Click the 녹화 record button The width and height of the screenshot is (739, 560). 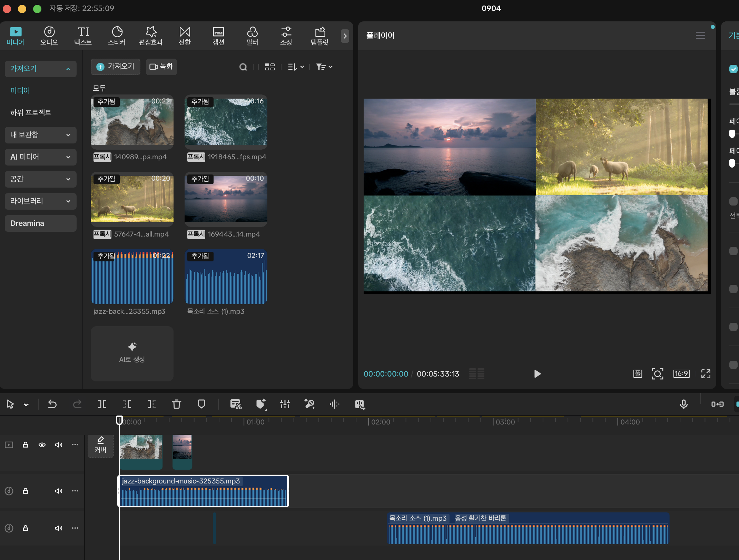point(161,67)
